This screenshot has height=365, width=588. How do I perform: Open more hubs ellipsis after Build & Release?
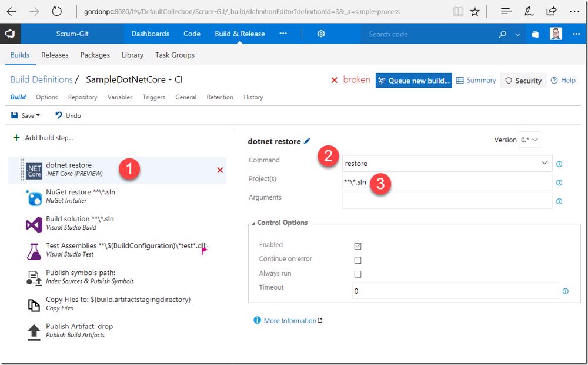[283, 34]
